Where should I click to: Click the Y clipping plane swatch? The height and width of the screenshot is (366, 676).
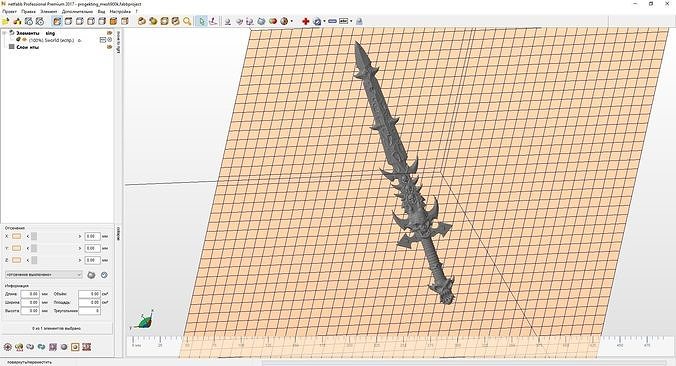(x=16, y=248)
